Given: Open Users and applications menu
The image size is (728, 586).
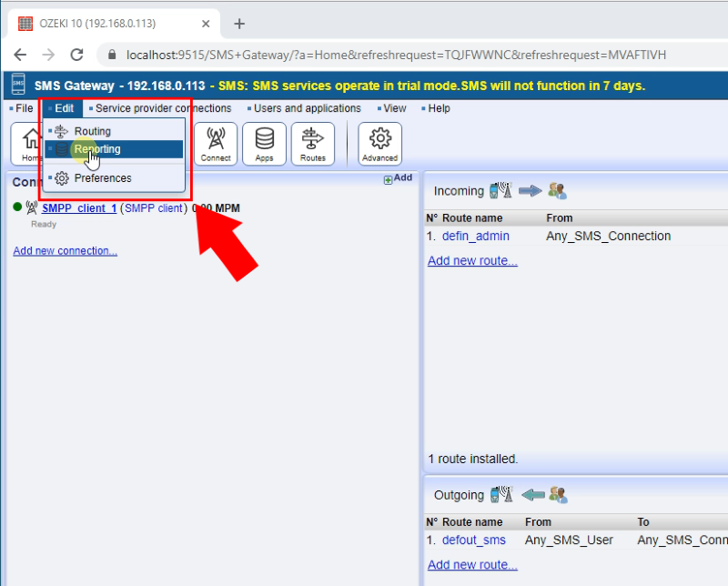Looking at the screenshot, I should click(x=304, y=108).
